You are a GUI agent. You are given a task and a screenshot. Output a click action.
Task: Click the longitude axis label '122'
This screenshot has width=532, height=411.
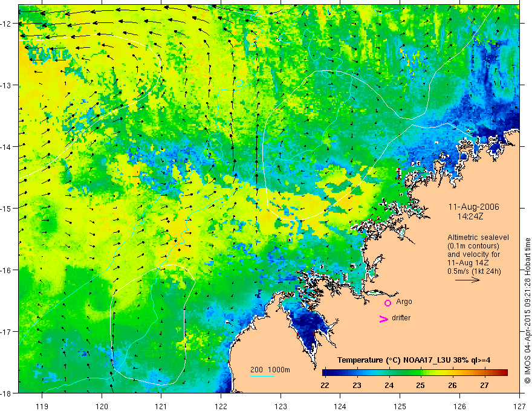click(x=221, y=406)
